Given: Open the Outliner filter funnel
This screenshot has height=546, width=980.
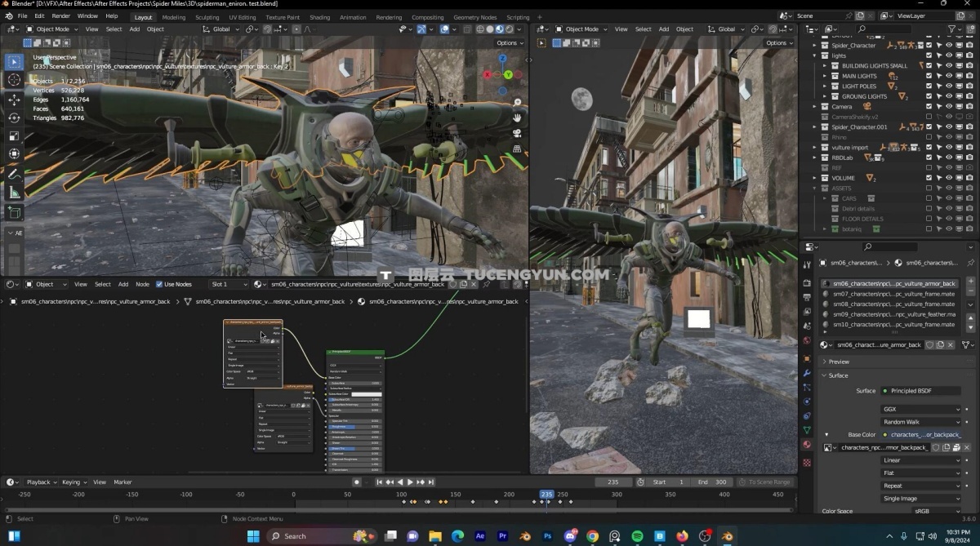Looking at the screenshot, I should (953, 29).
